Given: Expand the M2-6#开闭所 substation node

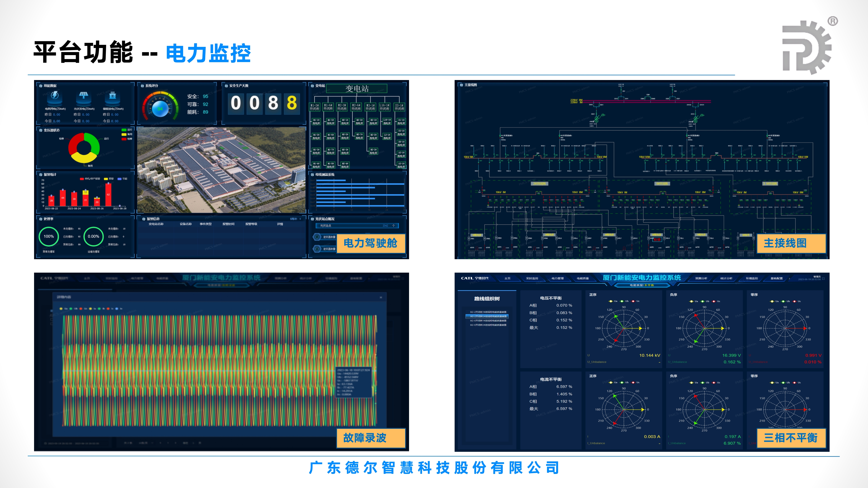Looking at the screenshot, I should (356, 107).
